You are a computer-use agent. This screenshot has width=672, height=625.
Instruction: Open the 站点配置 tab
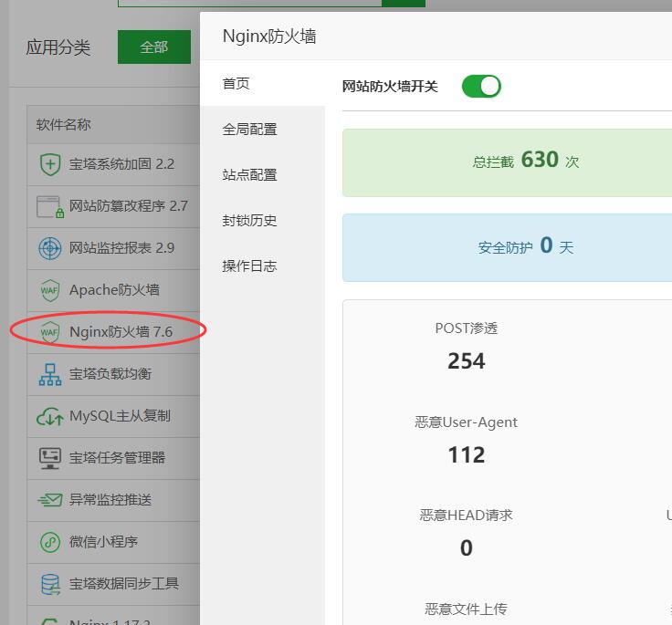(249, 175)
